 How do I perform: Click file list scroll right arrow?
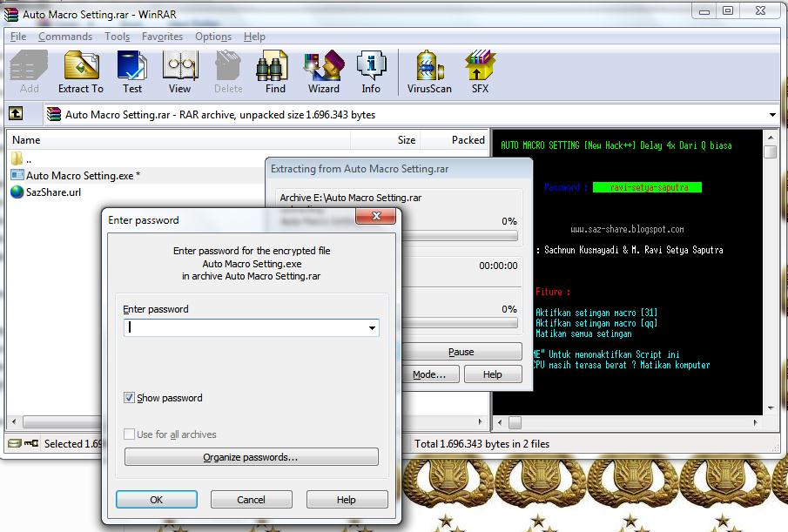[481, 421]
